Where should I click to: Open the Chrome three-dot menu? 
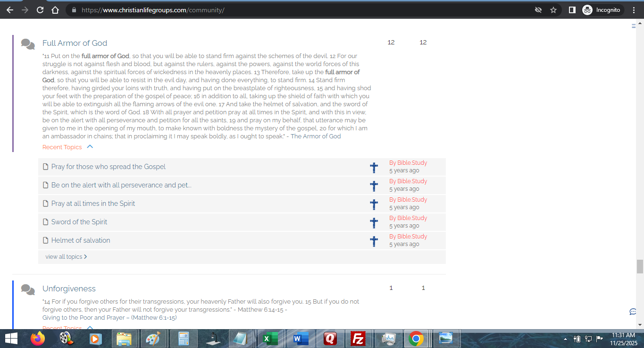(x=634, y=10)
